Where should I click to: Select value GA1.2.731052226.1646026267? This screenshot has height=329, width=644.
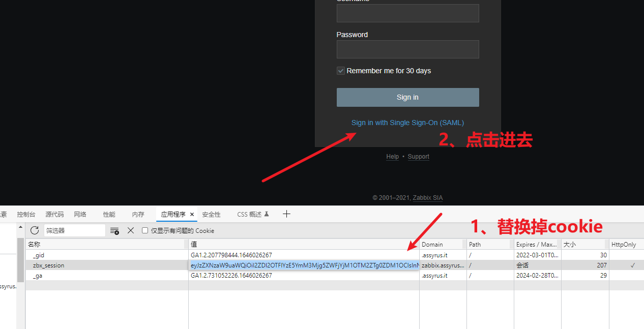[231, 276]
